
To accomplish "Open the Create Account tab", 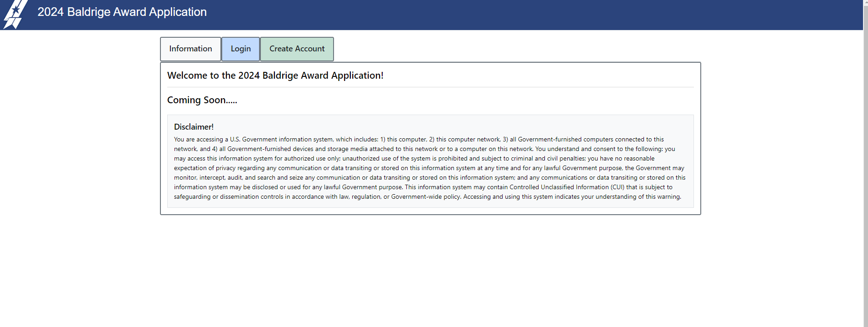I will pyautogui.click(x=297, y=49).
